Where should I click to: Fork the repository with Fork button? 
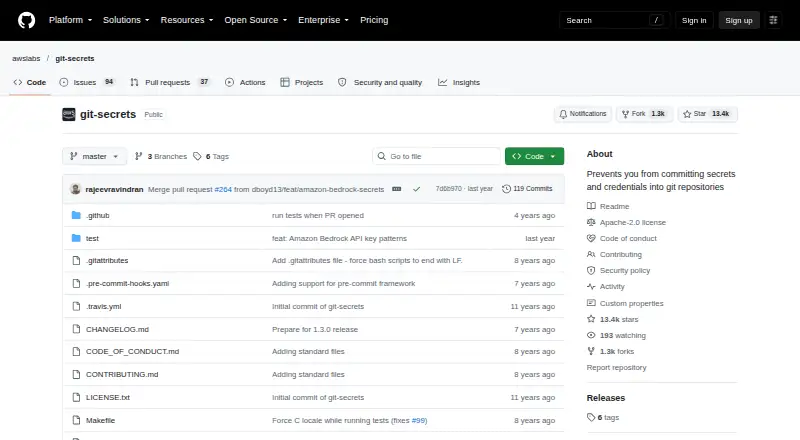click(x=644, y=114)
